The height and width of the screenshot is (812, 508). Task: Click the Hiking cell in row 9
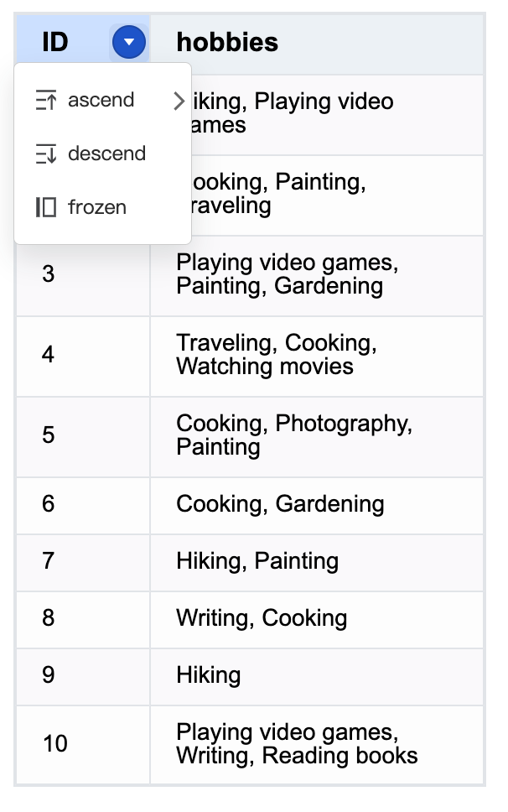click(317, 677)
